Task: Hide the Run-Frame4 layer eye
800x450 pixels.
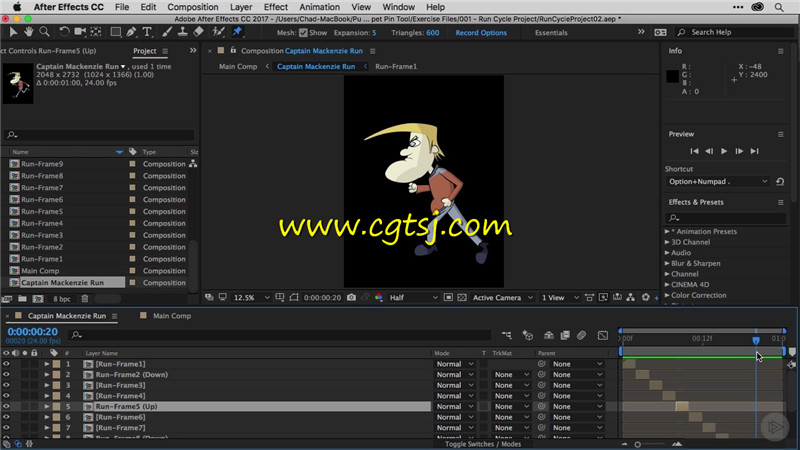Action: pyautogui.click(x=6, y=396)
